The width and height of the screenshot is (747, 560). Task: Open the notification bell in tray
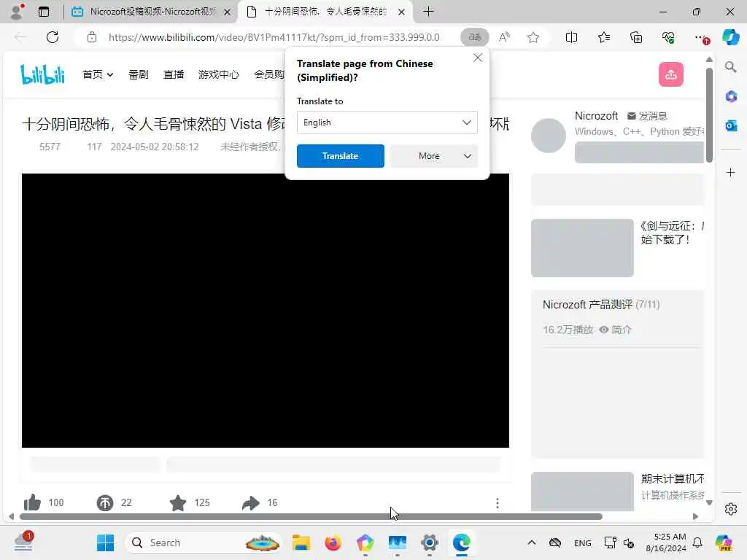point(697,542)
